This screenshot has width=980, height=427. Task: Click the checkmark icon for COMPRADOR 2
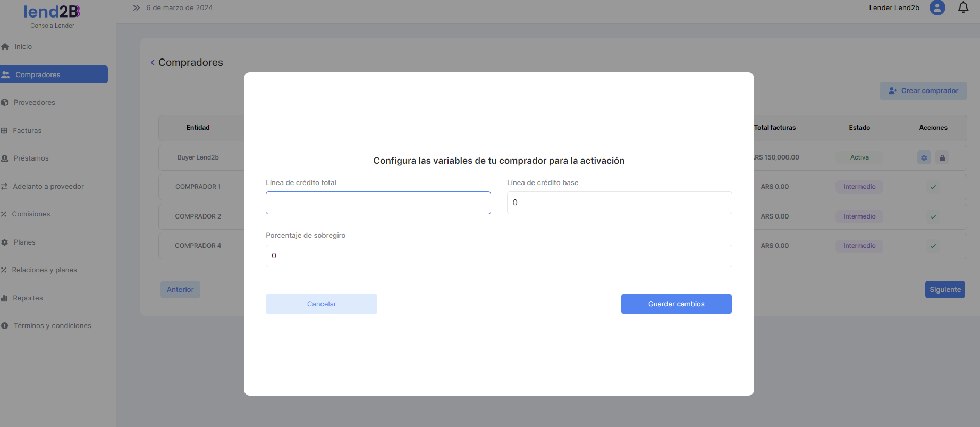coord(933,217)
